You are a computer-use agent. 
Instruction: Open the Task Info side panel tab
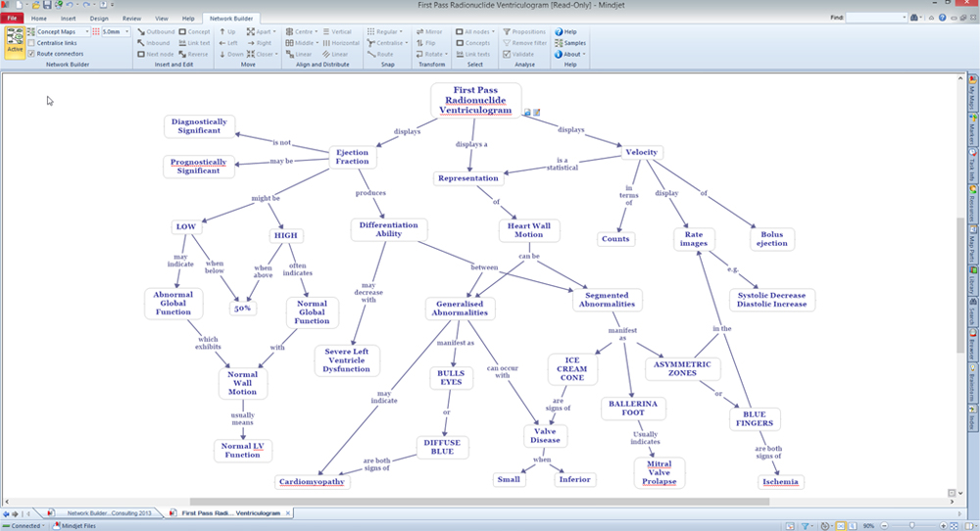(973, 164)
